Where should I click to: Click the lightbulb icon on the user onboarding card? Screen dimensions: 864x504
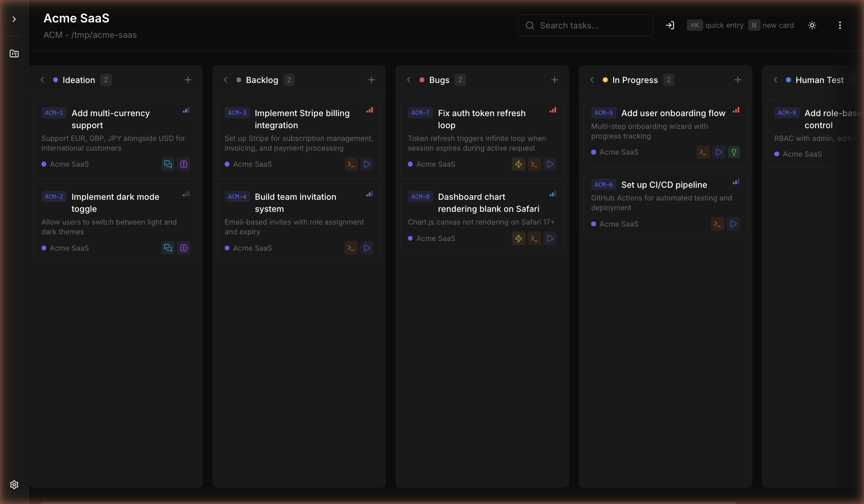point(734,152)
